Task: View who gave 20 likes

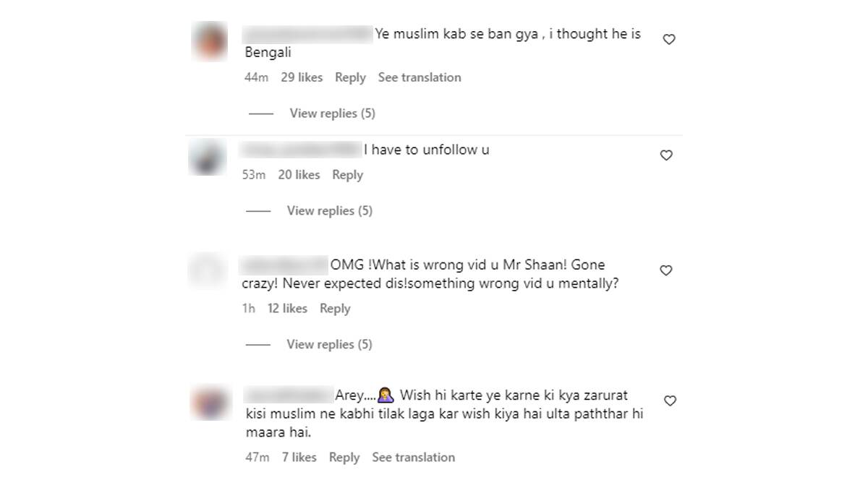Action: [299, 175]
